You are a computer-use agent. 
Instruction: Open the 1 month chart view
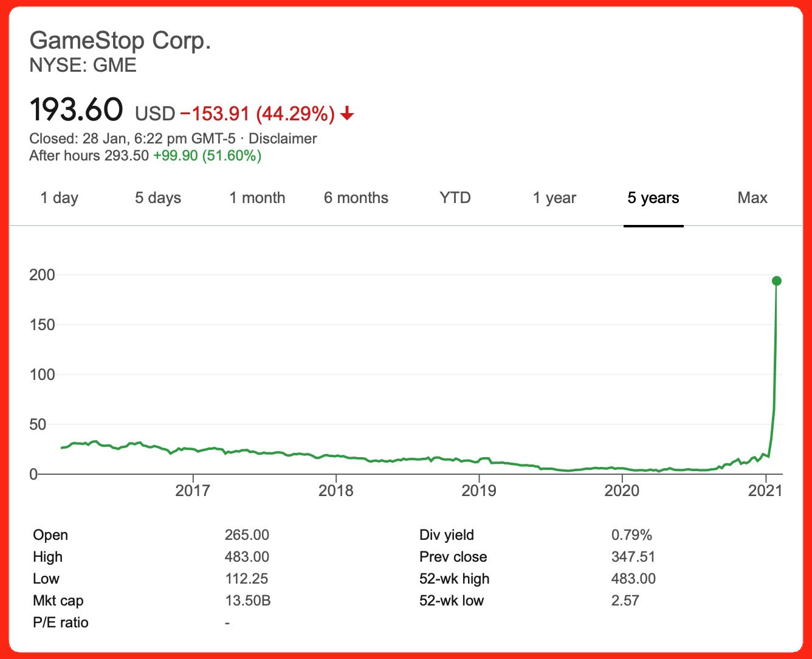(x=257, y=198)
